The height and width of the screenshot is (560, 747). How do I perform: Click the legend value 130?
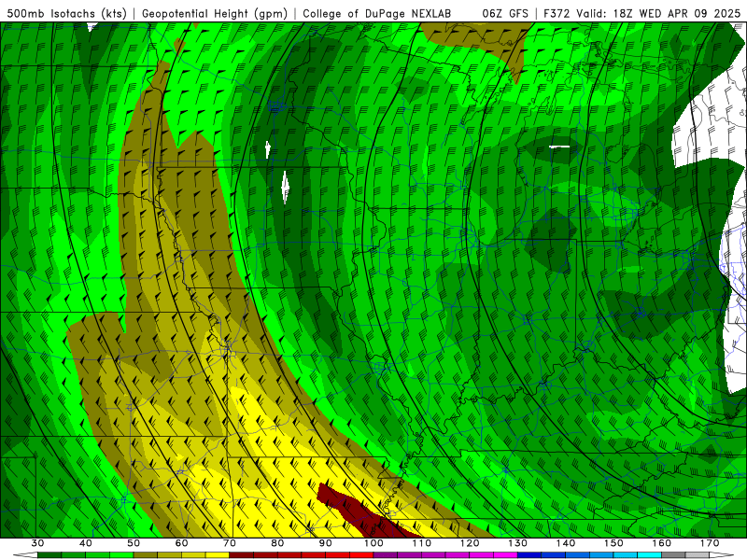click(518, 543)
